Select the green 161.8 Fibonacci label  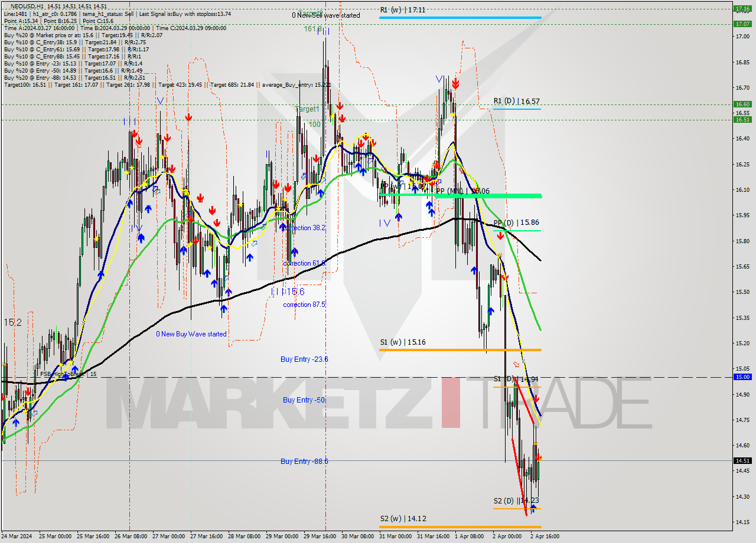coord(313,28)
